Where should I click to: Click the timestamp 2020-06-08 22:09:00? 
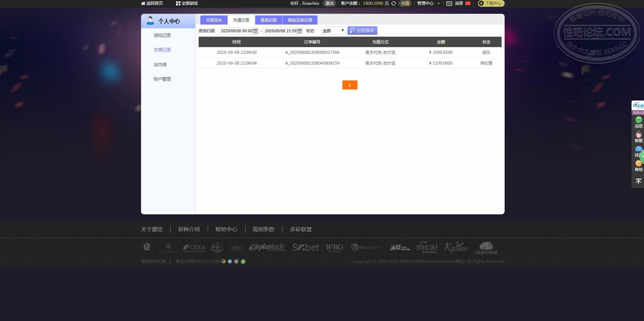point(237,52)
